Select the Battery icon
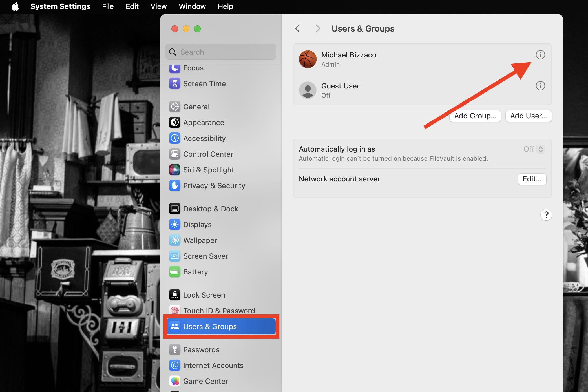The width and height of the screenshot is (588, 392). [174, 272]
